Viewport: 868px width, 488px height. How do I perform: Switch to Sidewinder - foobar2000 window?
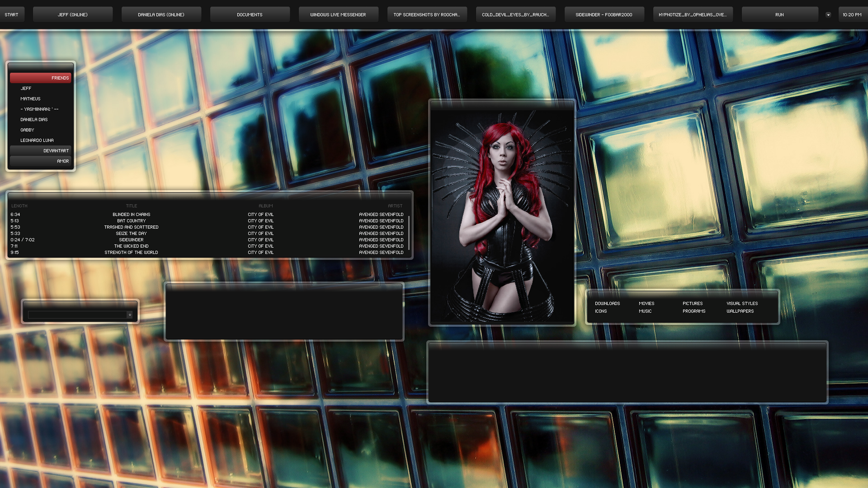pyautogui.click(x=604, y=14)
